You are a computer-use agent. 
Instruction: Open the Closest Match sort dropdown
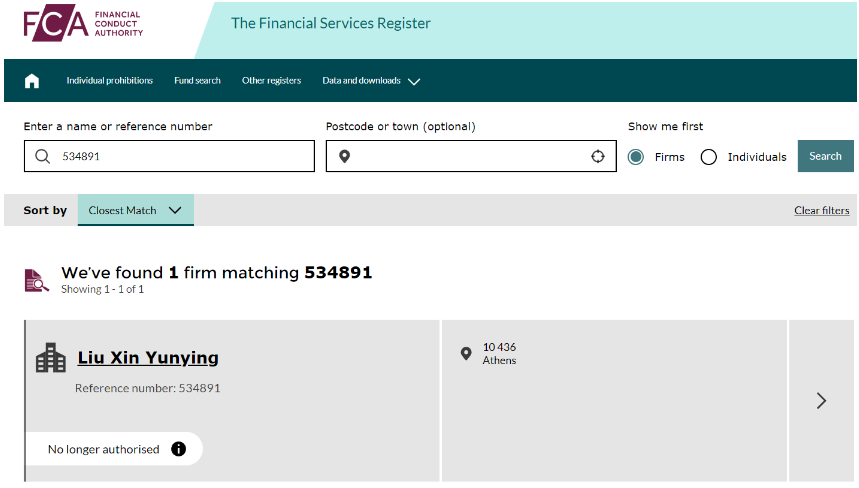point(135,210)
